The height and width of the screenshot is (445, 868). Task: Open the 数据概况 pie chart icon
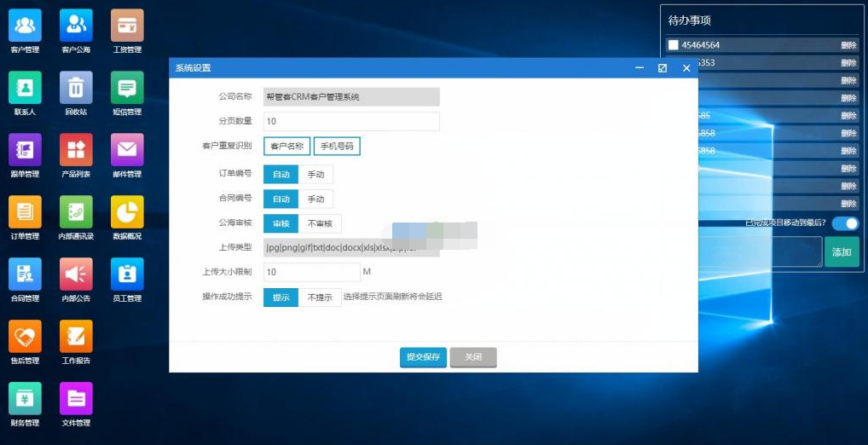(x=127, y=212)
